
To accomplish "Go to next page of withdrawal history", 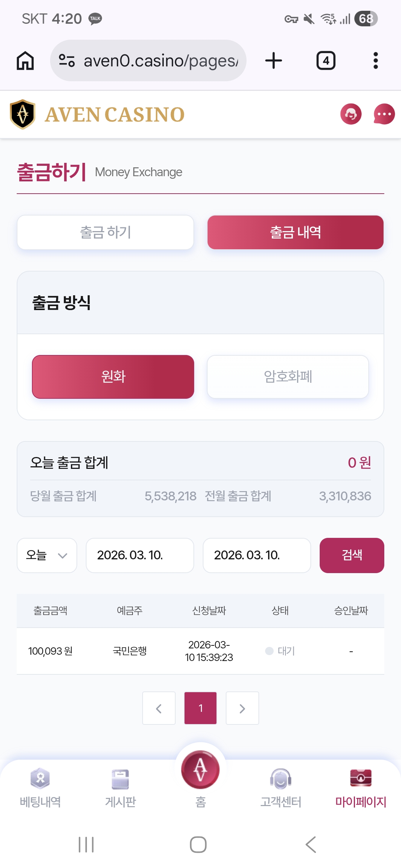I will tap(242, 708).
